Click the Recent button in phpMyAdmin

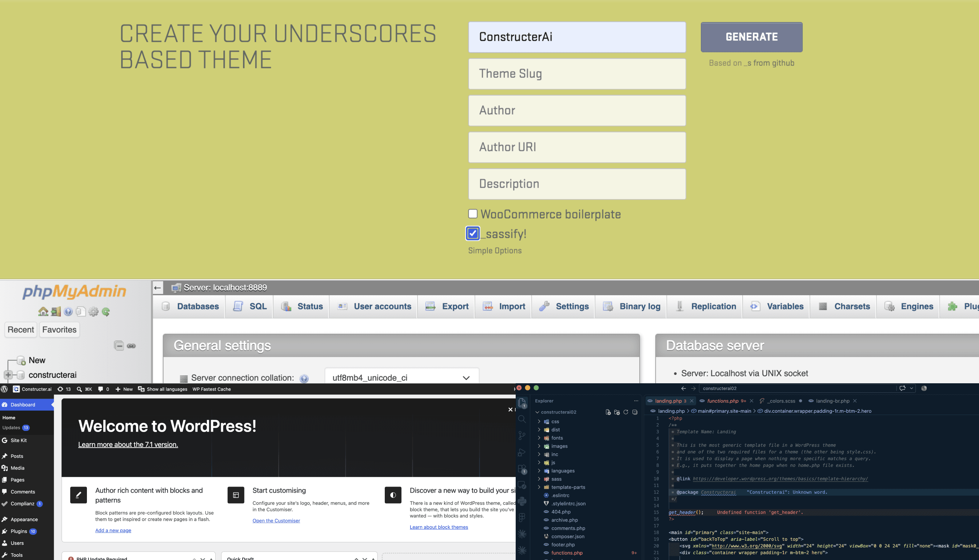pyautogui.click(x=21, y=329)
